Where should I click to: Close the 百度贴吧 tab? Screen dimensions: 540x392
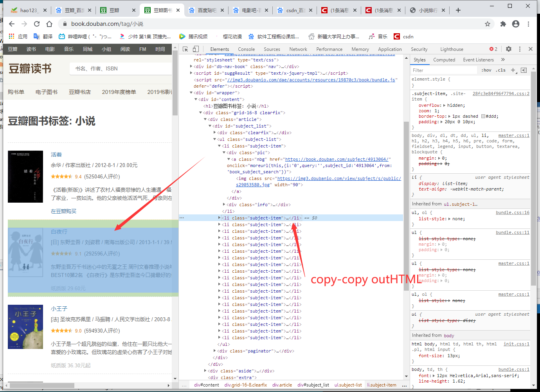[x=222, y=10]
